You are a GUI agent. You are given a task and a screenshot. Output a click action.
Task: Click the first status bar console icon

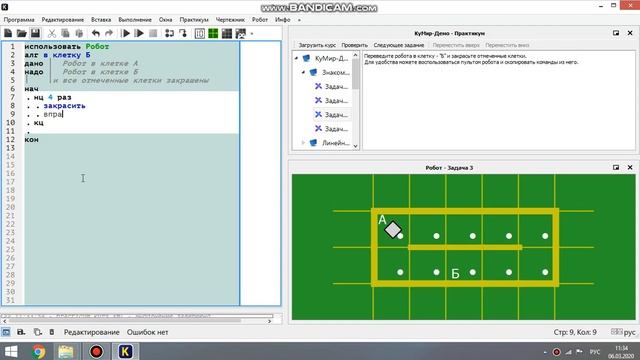[x=6, y=332]
